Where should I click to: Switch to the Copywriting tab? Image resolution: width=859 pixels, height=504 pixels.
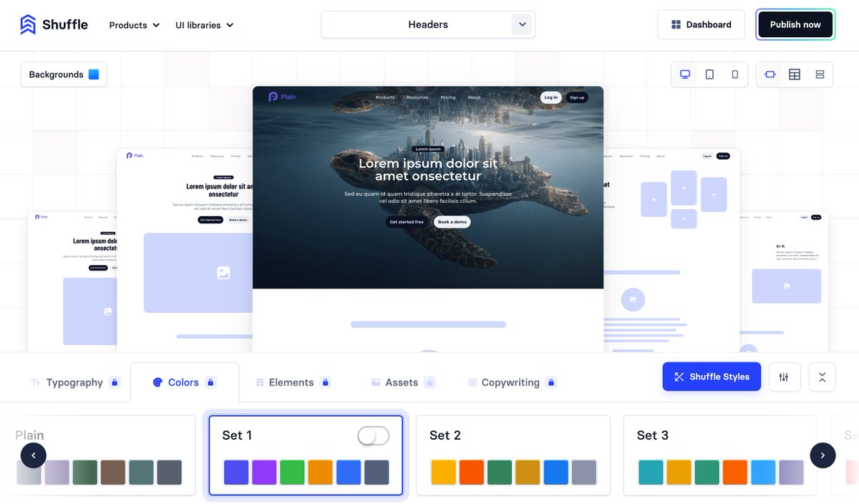(x=510, y=382)
